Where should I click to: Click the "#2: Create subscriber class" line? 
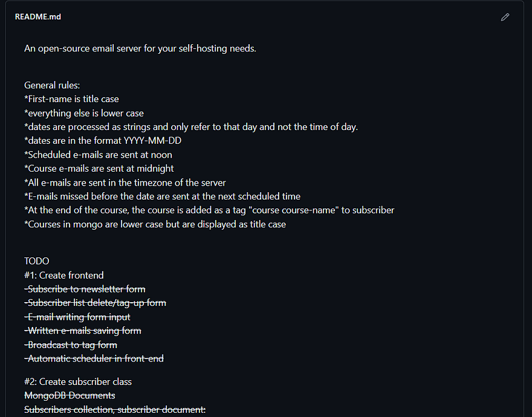pyautogui.click(x=78, y=382)
